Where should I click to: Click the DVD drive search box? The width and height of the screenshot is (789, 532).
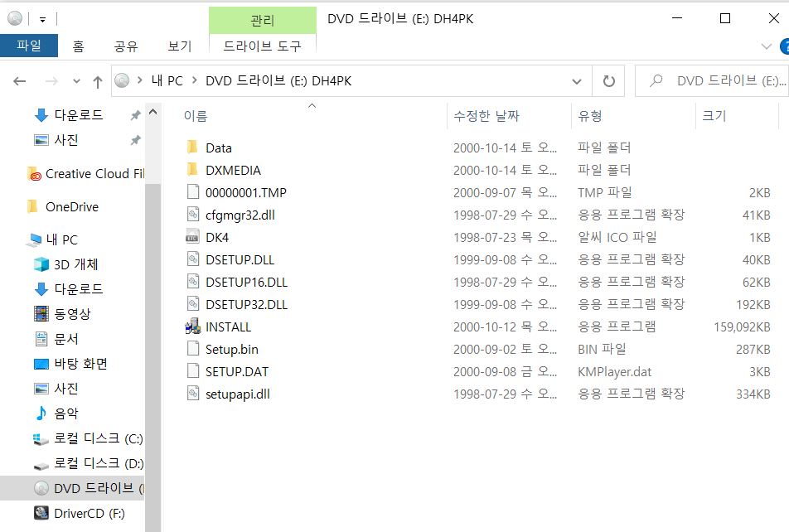coord(712,81)
